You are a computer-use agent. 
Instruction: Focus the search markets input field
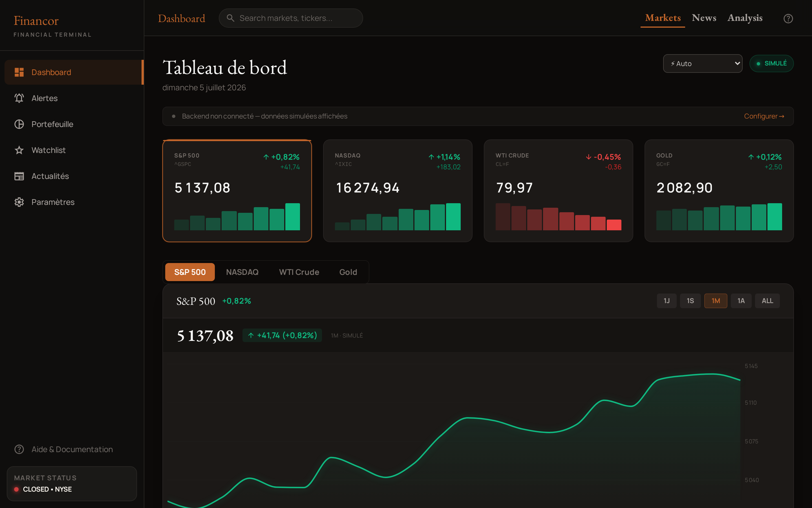[x=291, y=18]
